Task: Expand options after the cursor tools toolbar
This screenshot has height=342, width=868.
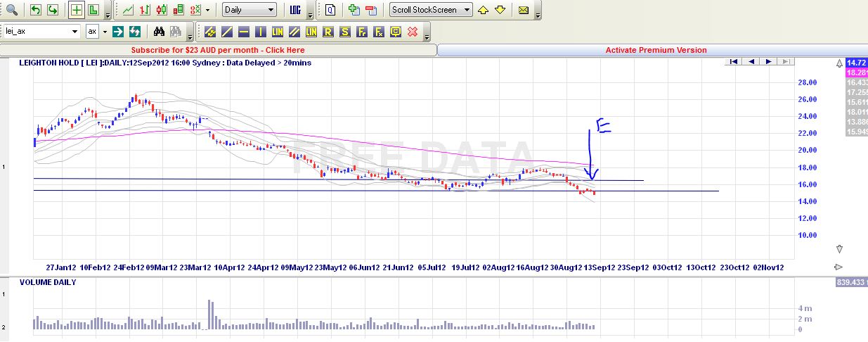Action: click(108, 14)
